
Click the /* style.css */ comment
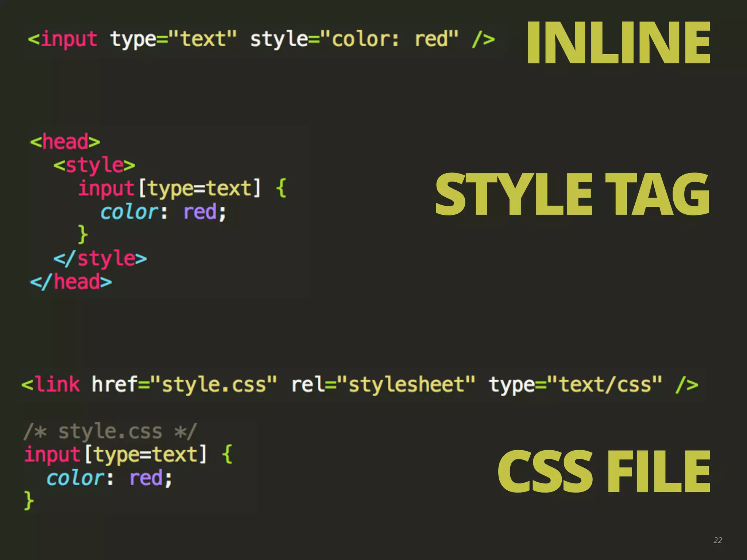pyautogui.click(x=110, y=432)
